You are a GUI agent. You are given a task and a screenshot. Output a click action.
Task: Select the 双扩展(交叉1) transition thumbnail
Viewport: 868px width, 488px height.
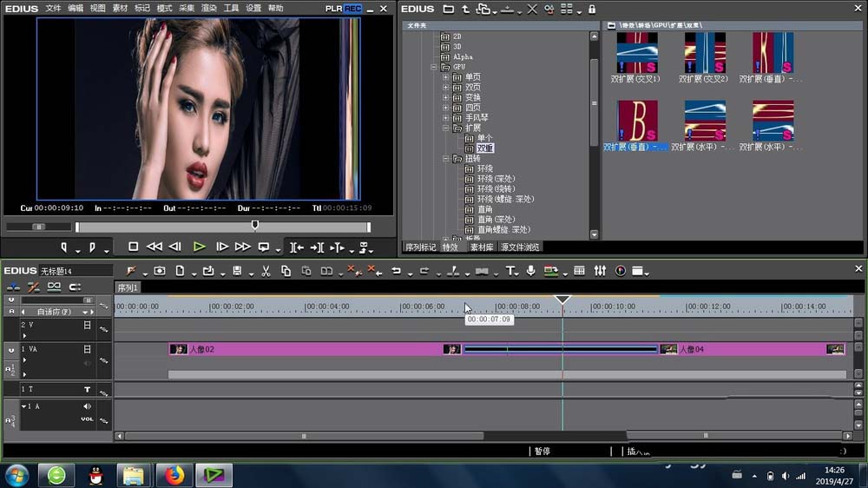pos(637,53)
